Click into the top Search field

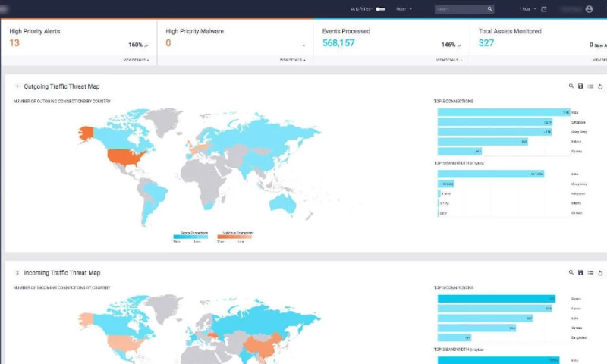pos(460,9)
